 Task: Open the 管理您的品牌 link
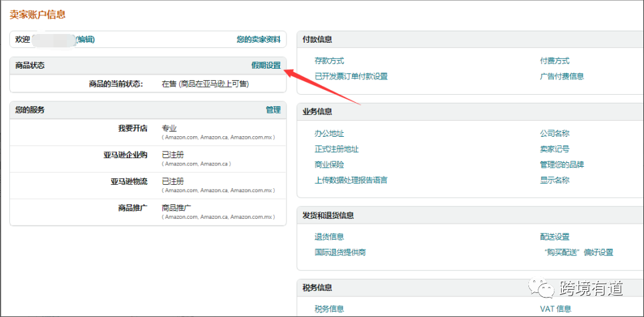562,165
